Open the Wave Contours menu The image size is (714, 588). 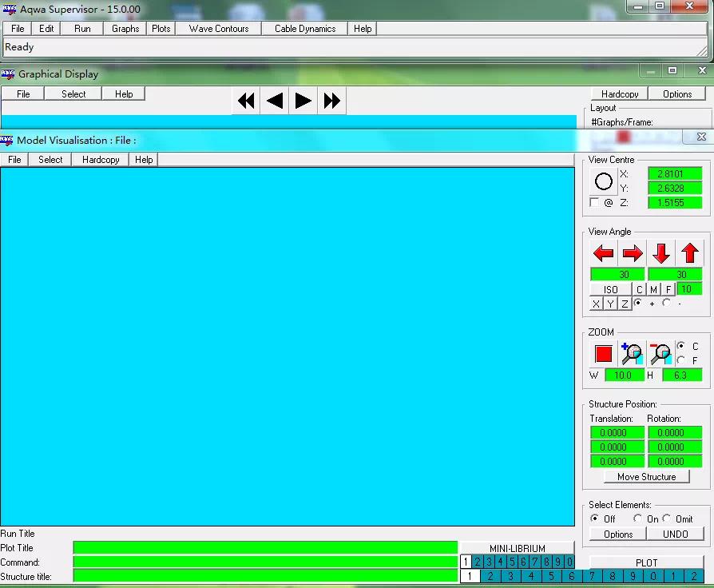(219, 29)
